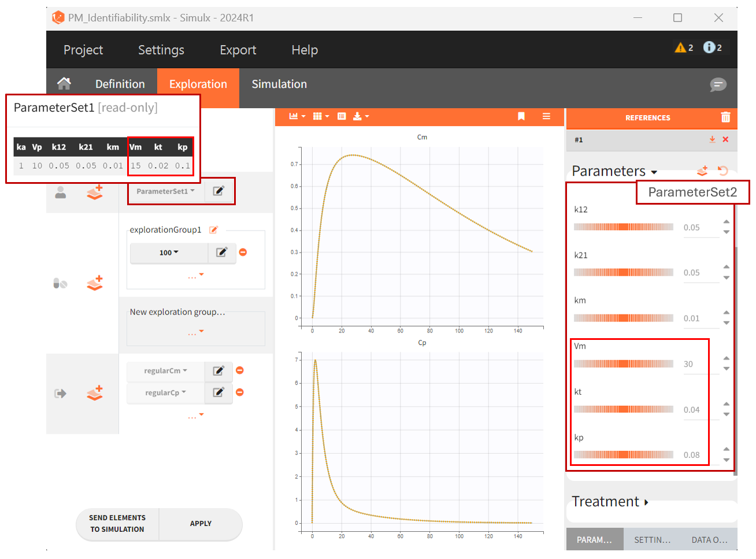Edit regularCp output with the pencil icon
The image size is (756, 559).
218,393
